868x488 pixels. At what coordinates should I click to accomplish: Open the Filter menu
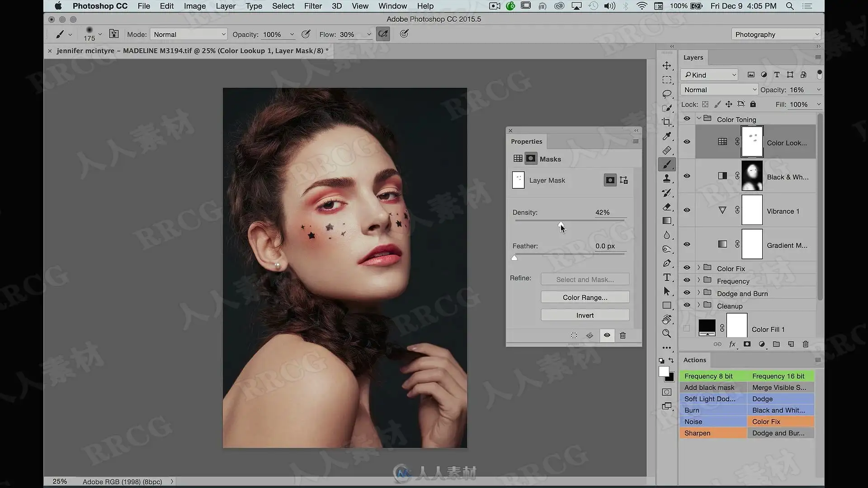coord(313,6)
